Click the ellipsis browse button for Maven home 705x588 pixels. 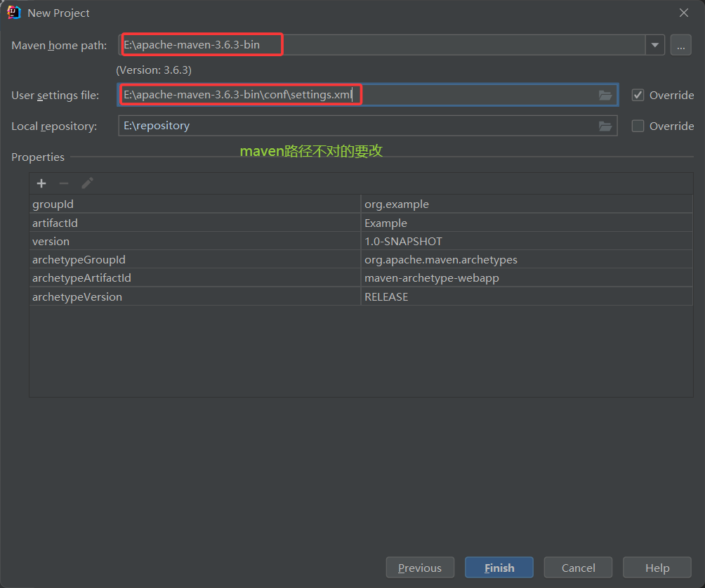point(680,45)
